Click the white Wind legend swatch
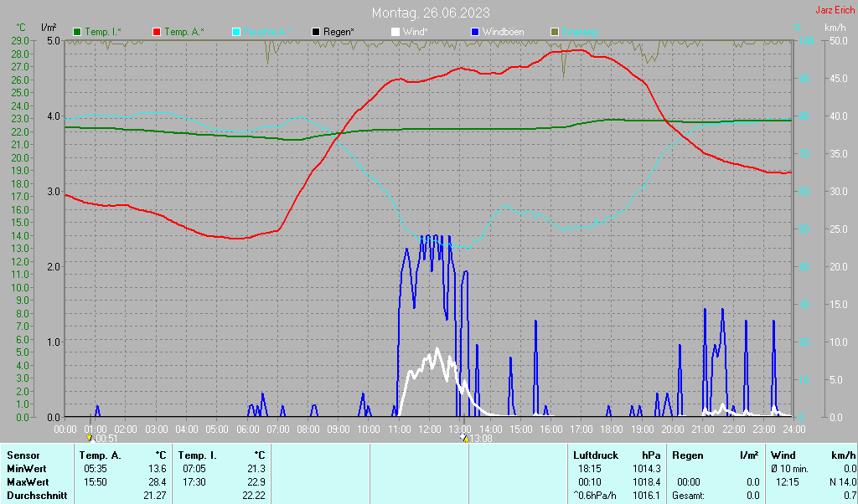 [x=395, y=33]
